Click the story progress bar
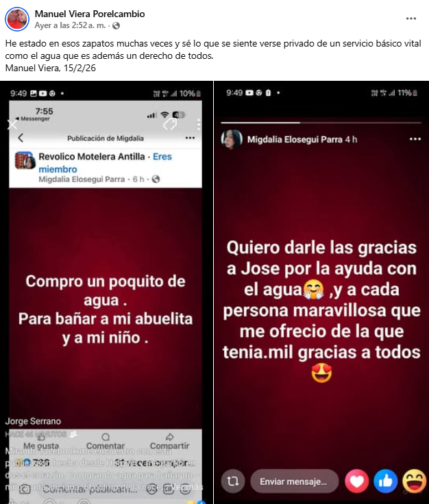The image size is (429, 504). pyautogui.click(x=321, y=123)
